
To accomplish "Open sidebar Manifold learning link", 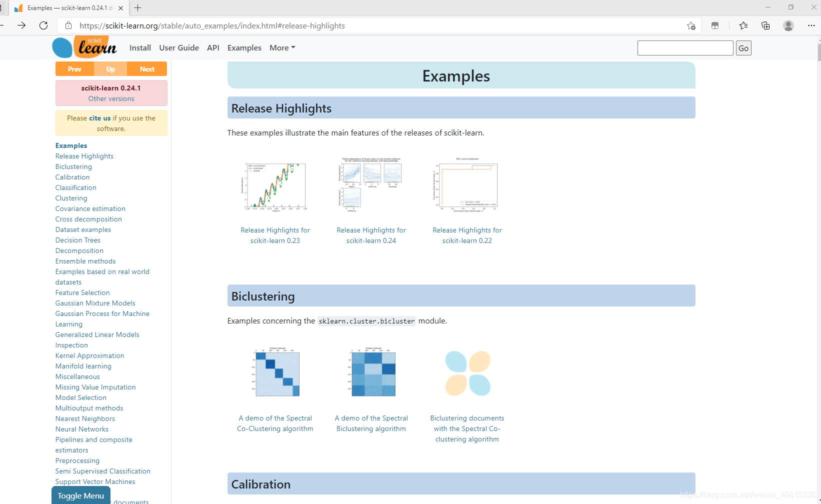I will click(83, 366).
